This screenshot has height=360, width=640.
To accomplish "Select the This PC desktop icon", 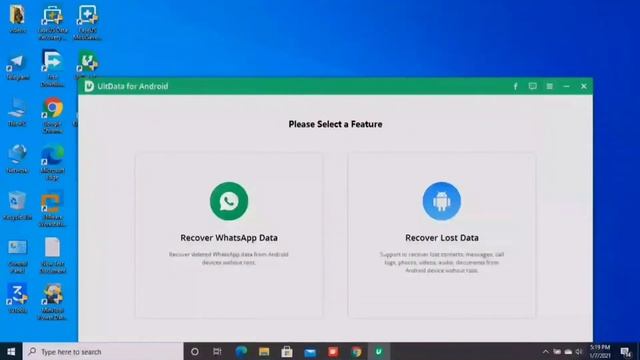I will (18, 112).
